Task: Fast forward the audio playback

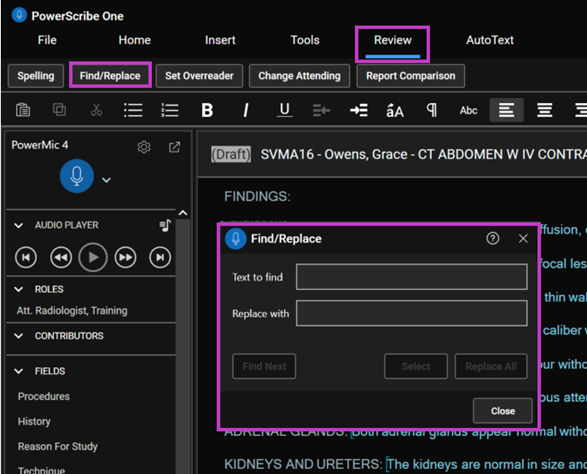Action: point(125,257)
